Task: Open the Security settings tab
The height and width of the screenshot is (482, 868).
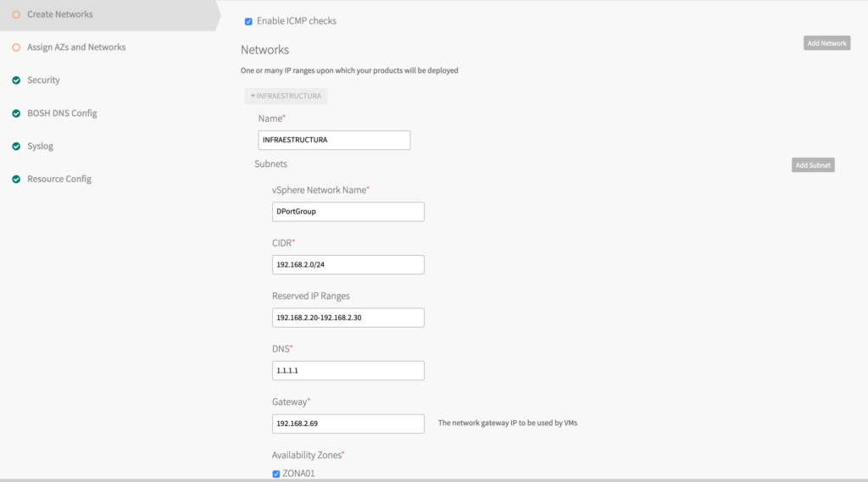Action: coord(43,80)
